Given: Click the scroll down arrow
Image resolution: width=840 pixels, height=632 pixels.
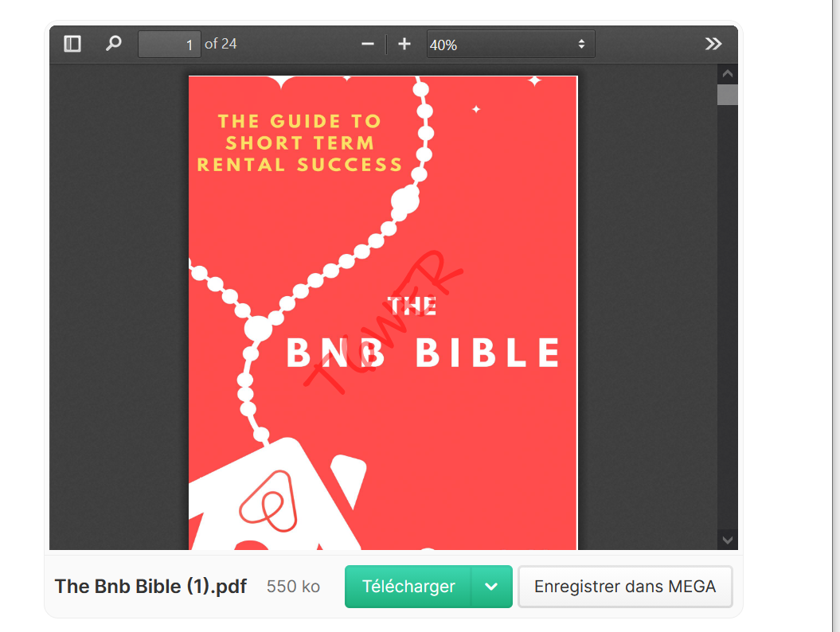Looking at the screenshot, I should pos(728,540).
